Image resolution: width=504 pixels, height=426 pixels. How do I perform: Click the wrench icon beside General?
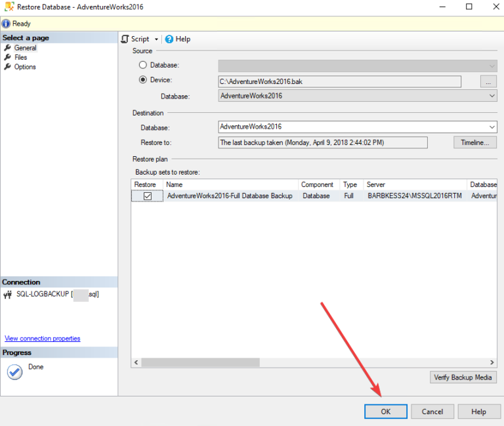click(7, 48)
